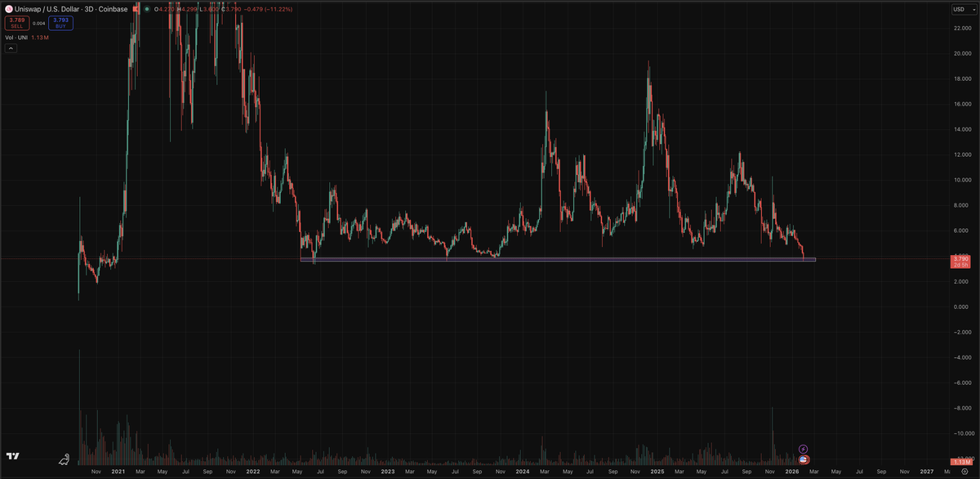Click the US flag economic event marker
Image resolution: width=980 pixels, height=479 pixels.
(803, 460)
